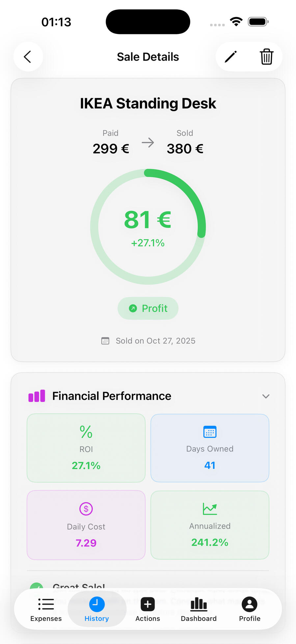The image size is (296, 644).
Task: Tap the 81 € profit ring
Action: [x=148, y=227]
